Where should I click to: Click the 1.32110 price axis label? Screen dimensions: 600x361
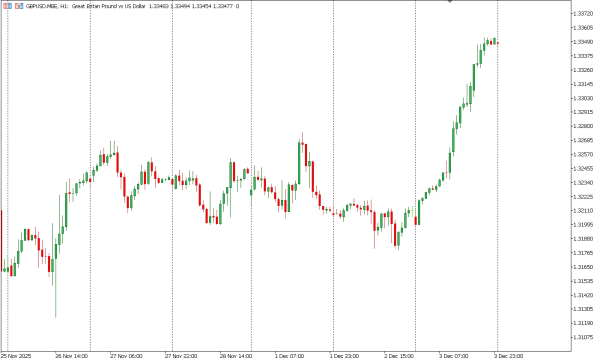pyautogui.click(x=582, y=211)
